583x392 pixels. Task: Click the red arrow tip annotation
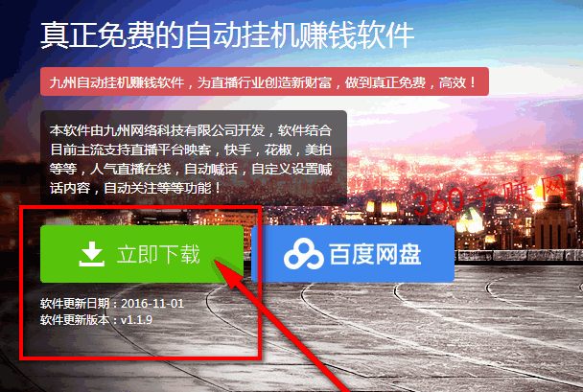click(x=225, y=272)
